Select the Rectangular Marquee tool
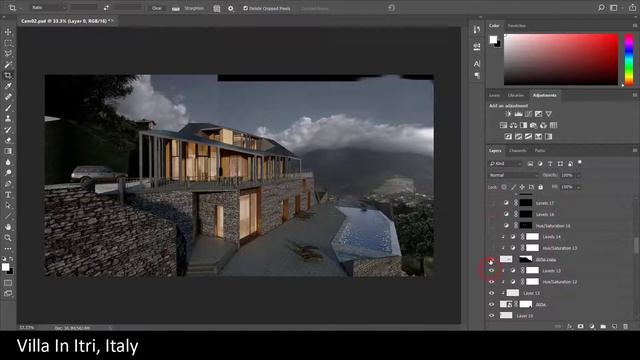Screen dimensions: 640x360 point(8,43)
